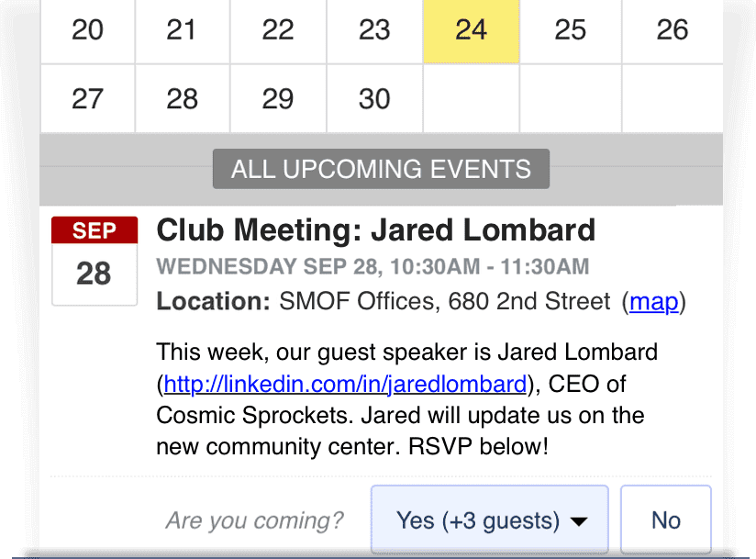
Task: Select day 20 on the calendar
Action: tap(87, 30)
